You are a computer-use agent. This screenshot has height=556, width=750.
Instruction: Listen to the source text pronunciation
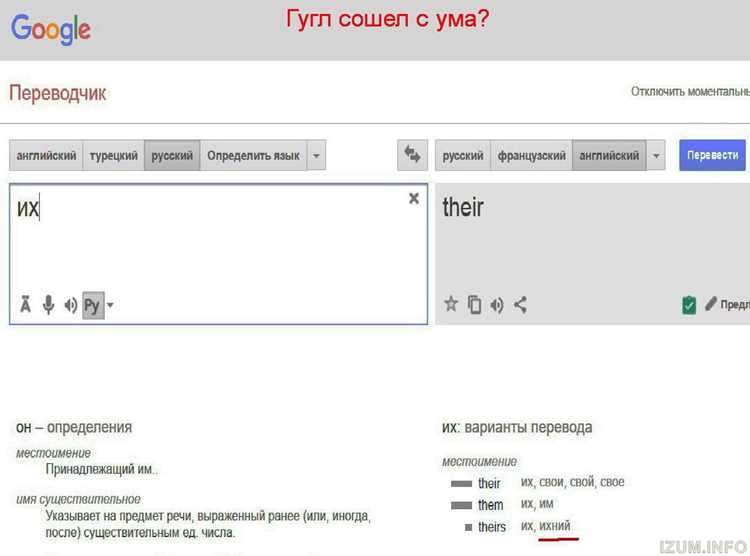click(71, 305)
